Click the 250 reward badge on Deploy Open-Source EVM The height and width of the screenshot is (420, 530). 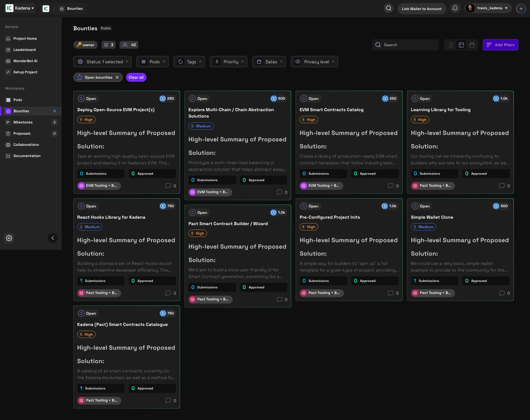tap(167, 99)
